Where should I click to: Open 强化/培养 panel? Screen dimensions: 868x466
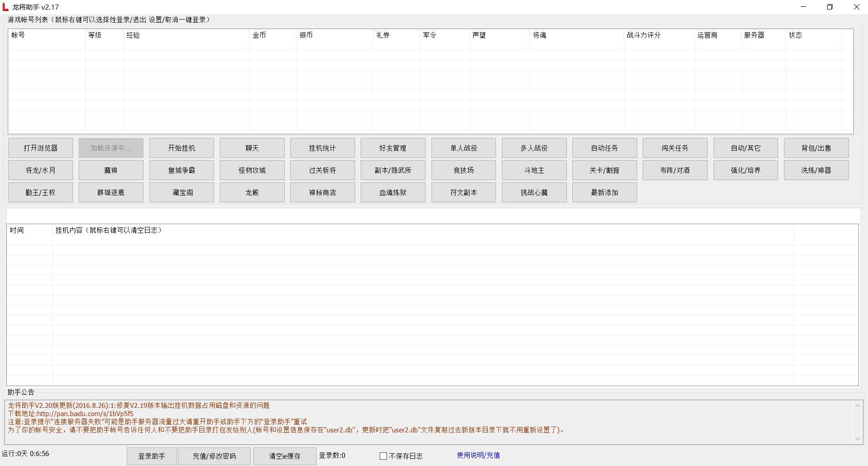[x=745, y=170]
